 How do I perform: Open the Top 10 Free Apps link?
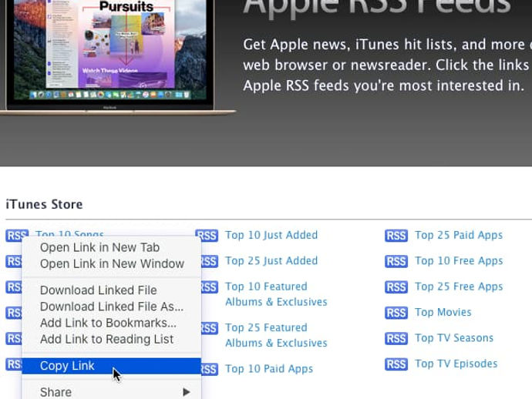tap(459, 260)
